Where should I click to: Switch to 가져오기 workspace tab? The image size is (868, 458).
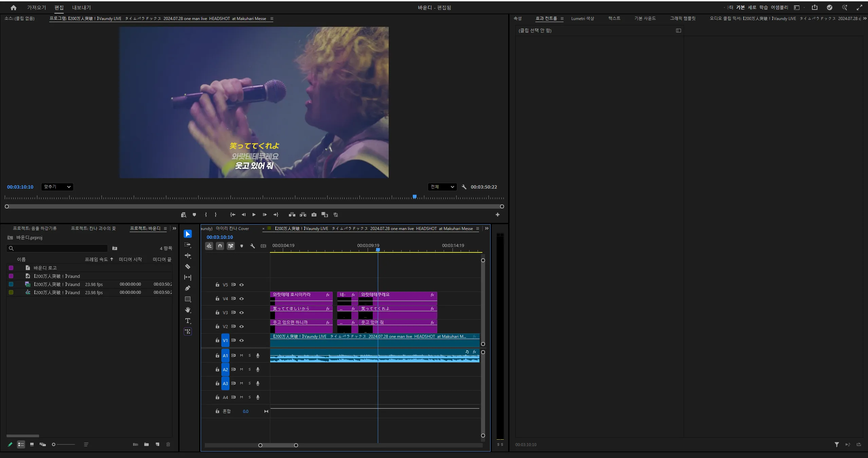pos(36,7)
